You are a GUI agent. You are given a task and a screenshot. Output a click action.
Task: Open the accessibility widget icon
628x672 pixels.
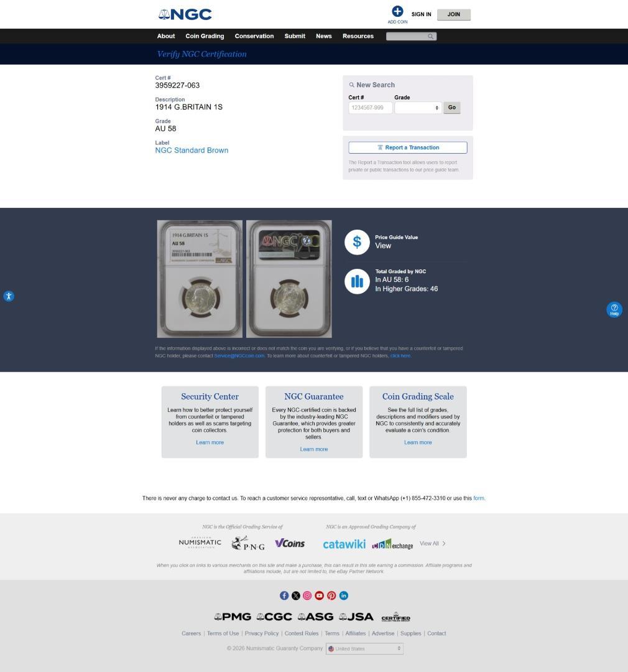(x=9, y=296)
